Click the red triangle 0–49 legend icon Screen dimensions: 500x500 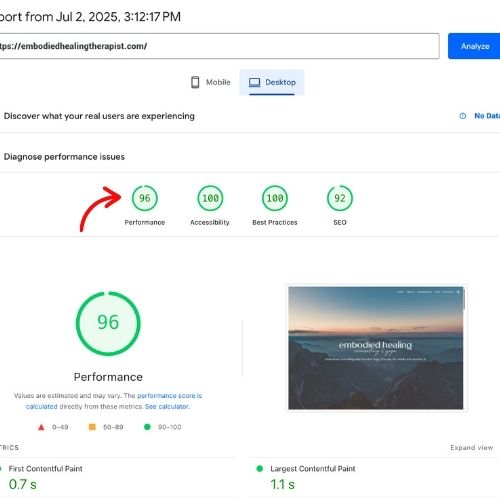tap(41, 427)
